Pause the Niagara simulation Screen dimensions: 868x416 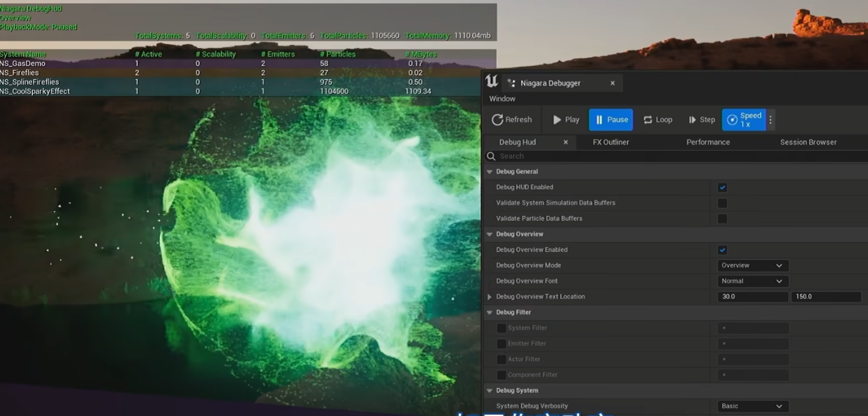click(611, 120)
